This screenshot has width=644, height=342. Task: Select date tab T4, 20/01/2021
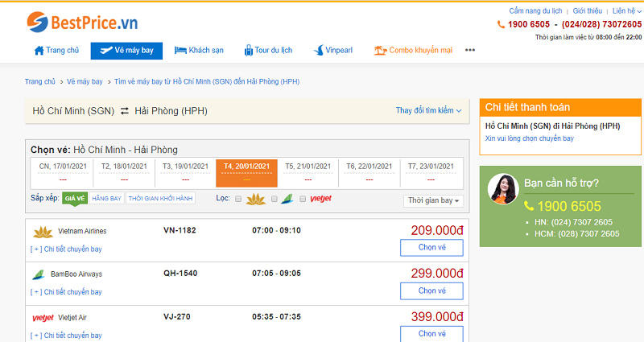point(247,172)
